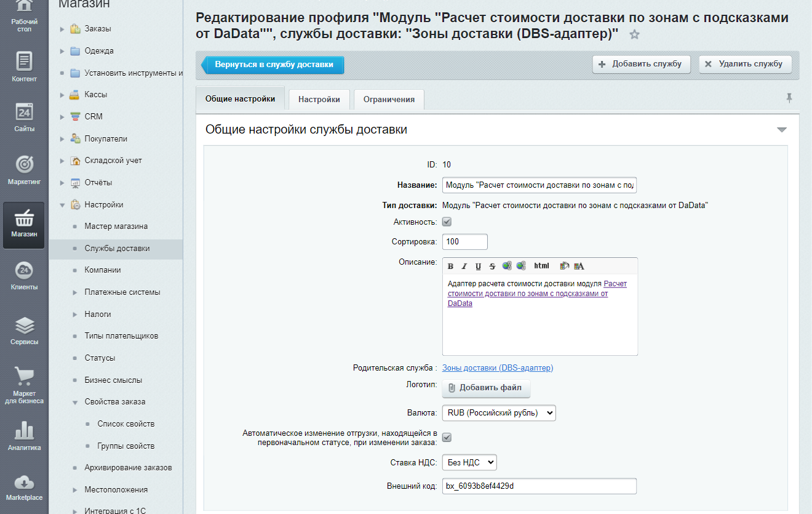Switch description editor to html mode

pyautogui.click(x=541, y=266)
